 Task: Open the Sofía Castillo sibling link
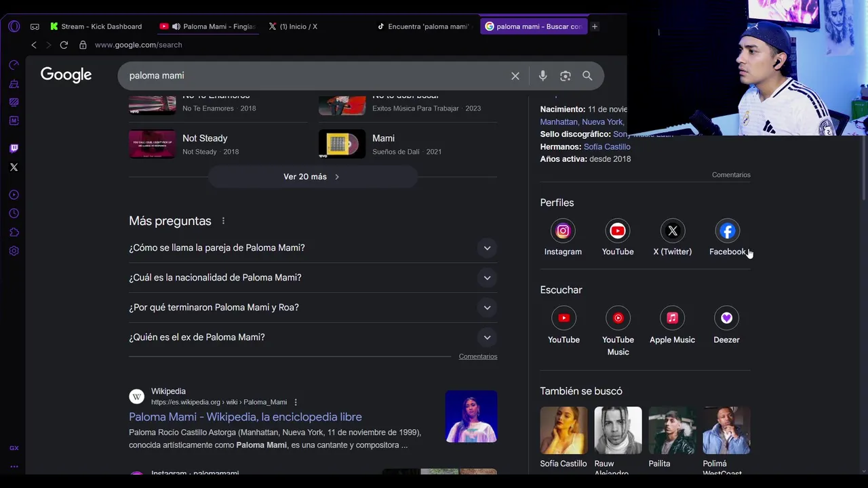click(x=607, y=146)
